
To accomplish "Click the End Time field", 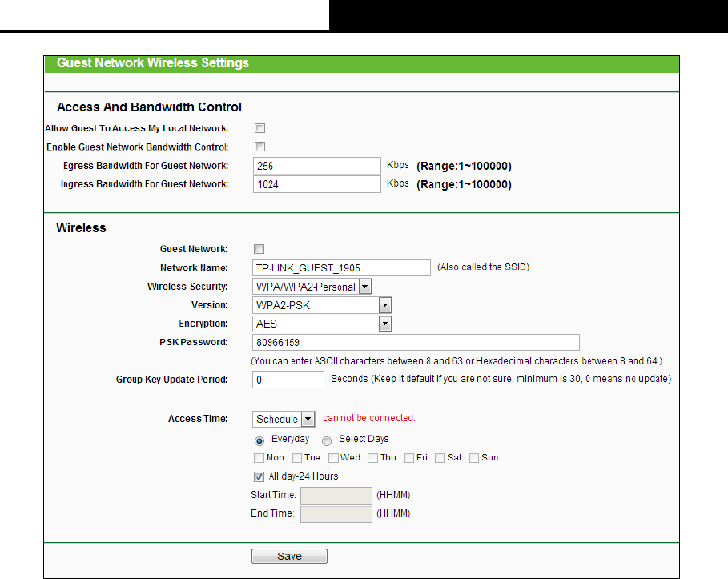I will pos(336,514).
